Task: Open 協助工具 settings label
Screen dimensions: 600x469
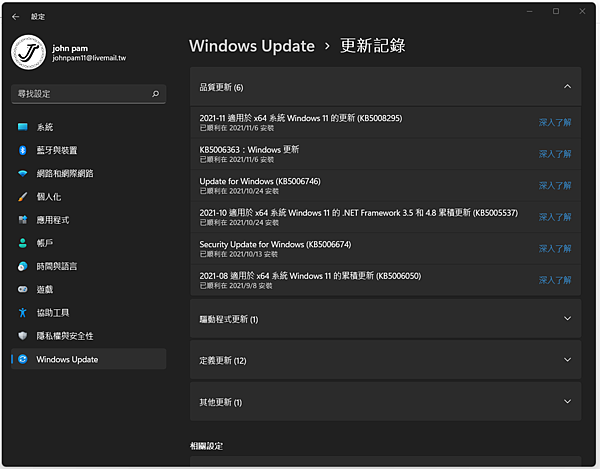Action: click(x=53, y=313)
